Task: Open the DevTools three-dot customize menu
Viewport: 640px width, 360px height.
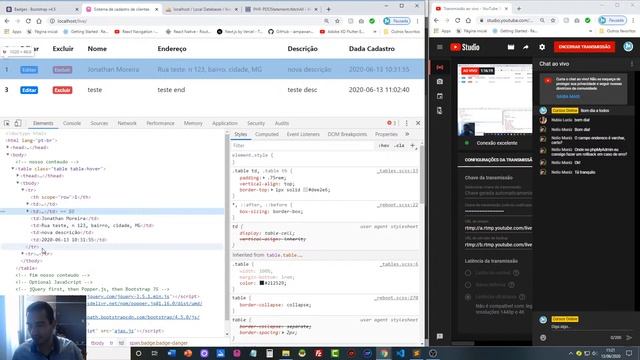Action: [x=407, y=123]
